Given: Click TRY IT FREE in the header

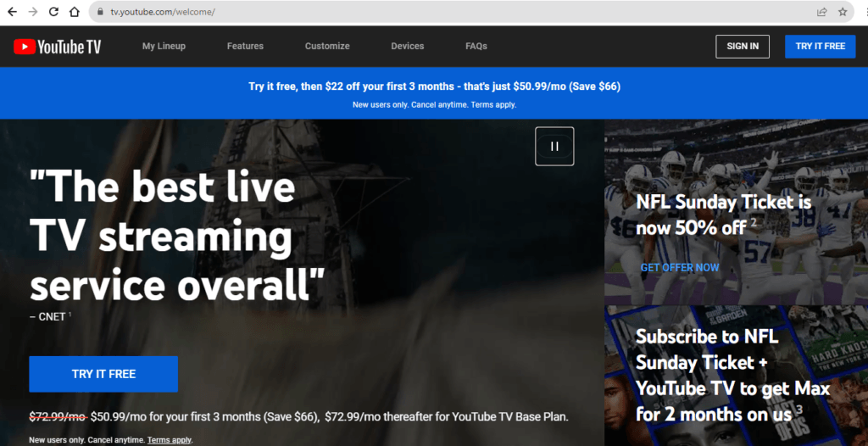Looking at the screenshot, I should point(821,47).
